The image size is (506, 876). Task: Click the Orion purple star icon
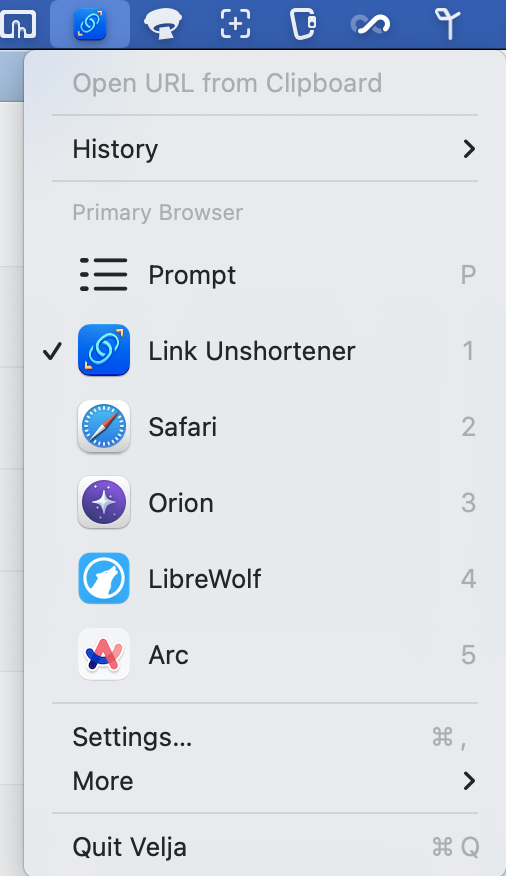click(x=104, y=502)
